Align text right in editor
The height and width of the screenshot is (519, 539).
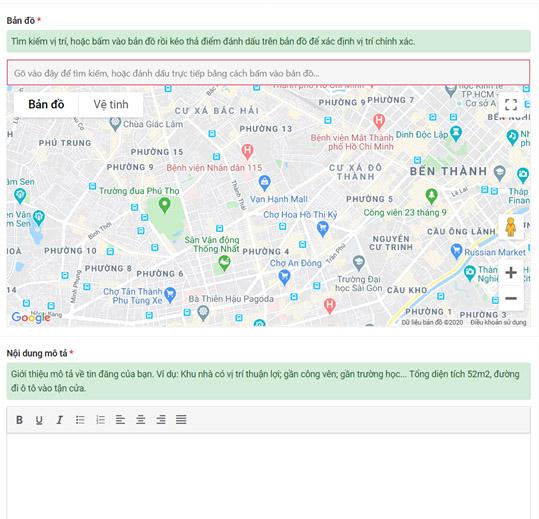coord(161,419)
